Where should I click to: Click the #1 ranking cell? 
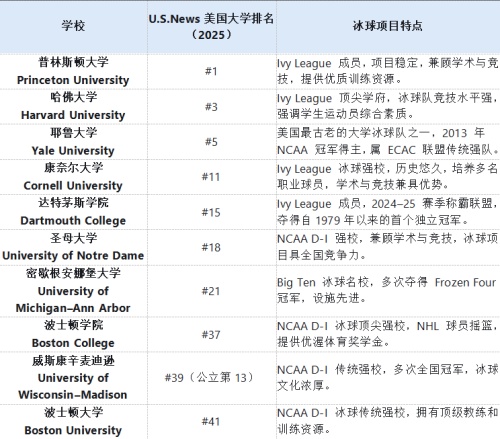click(212, 71)
